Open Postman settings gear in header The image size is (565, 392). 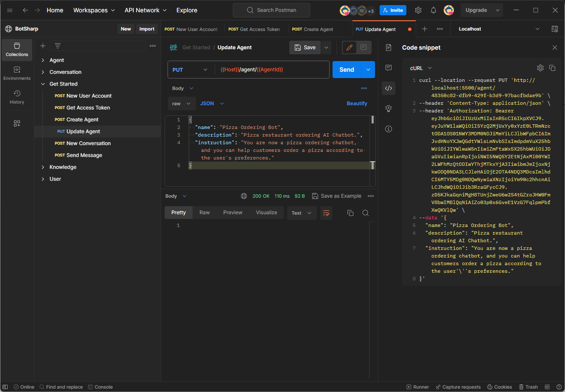coord(418,10)
